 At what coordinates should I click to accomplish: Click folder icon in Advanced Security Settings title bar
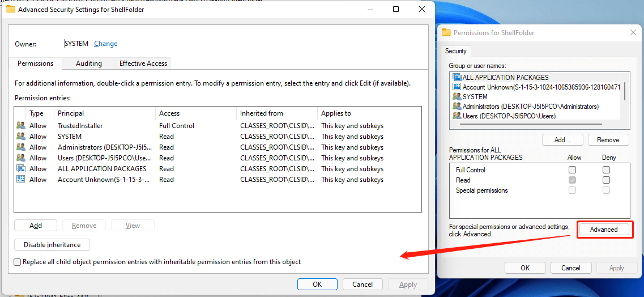click(11, 9)
